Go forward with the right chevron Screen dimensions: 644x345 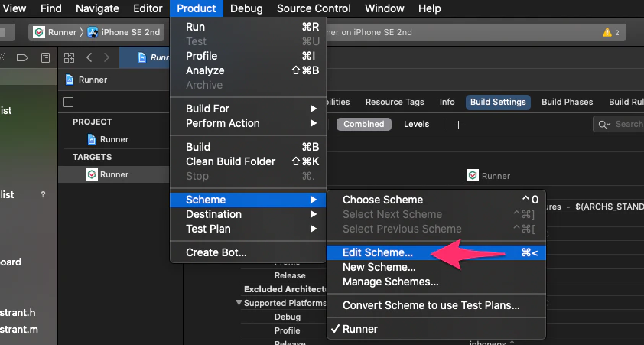[x=107, y=57]
